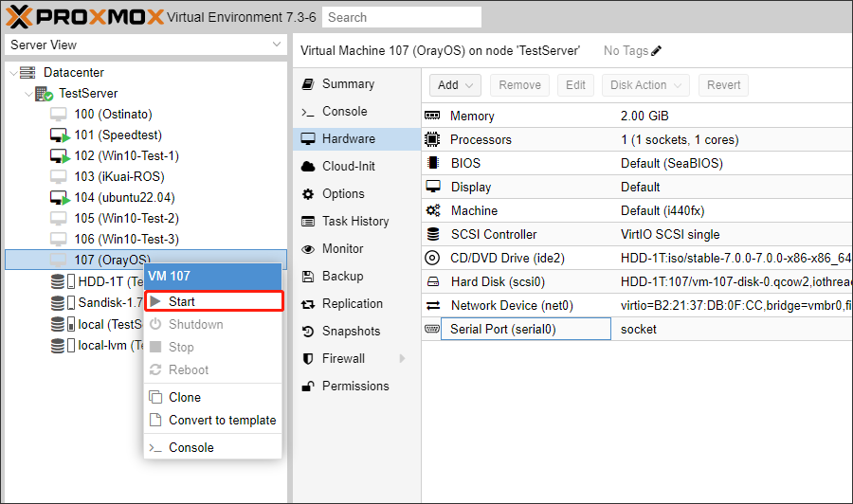The image size is (853, 504).
Task: Click the BIOS row icon
Action: (x=433, y=163)
